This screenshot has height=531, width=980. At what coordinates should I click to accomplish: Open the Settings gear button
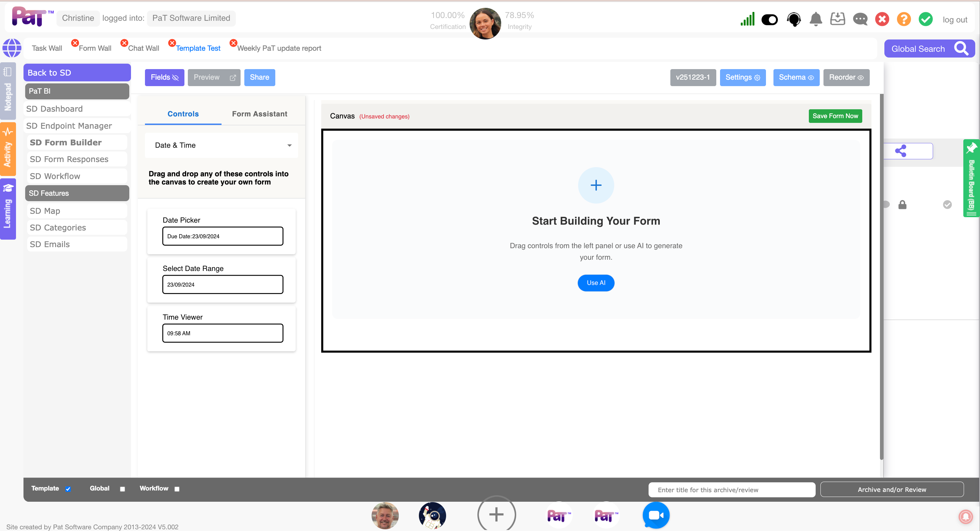pos(742,77)
